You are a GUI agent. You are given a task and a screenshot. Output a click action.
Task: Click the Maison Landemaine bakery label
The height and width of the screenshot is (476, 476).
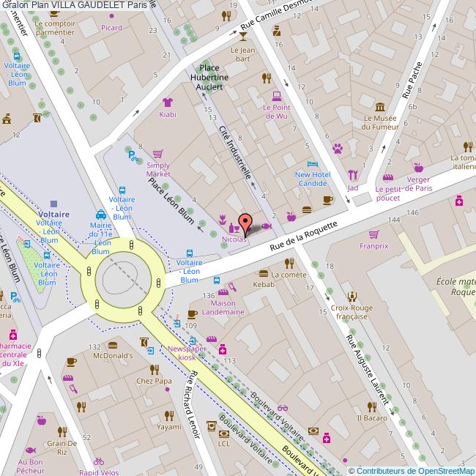223,308
